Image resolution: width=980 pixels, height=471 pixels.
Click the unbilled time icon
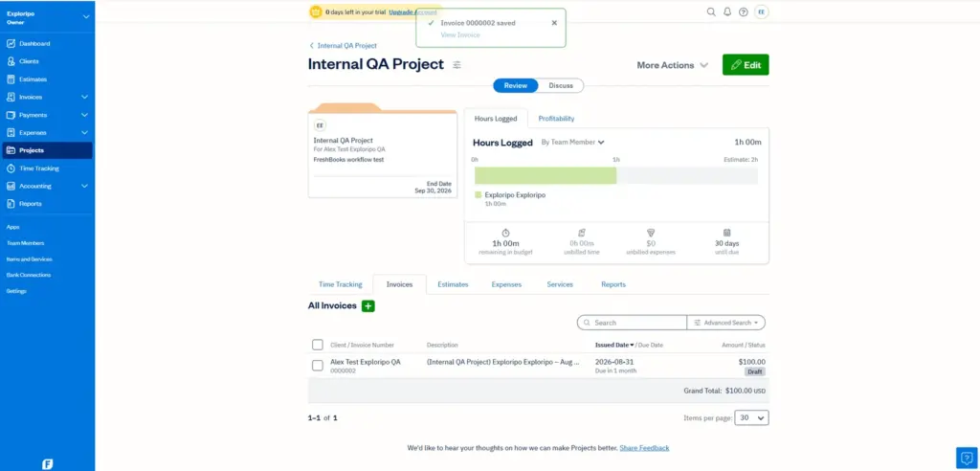click(x=581, y=233)
